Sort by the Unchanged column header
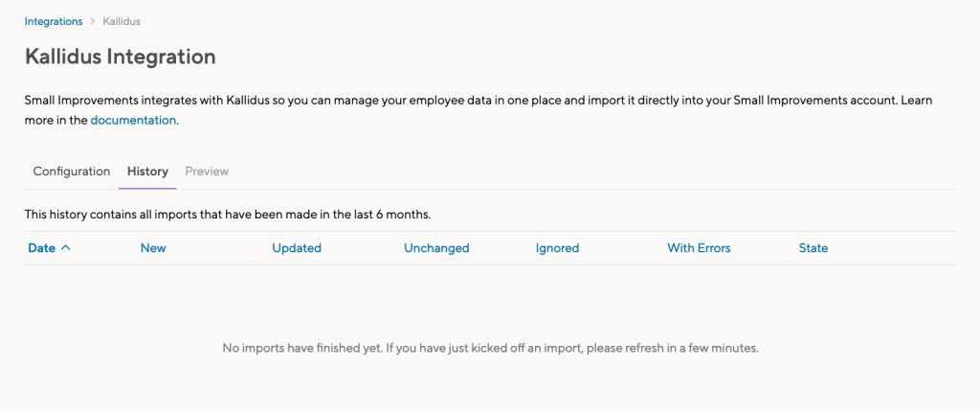The image size is (980, 412). point(436,248)
